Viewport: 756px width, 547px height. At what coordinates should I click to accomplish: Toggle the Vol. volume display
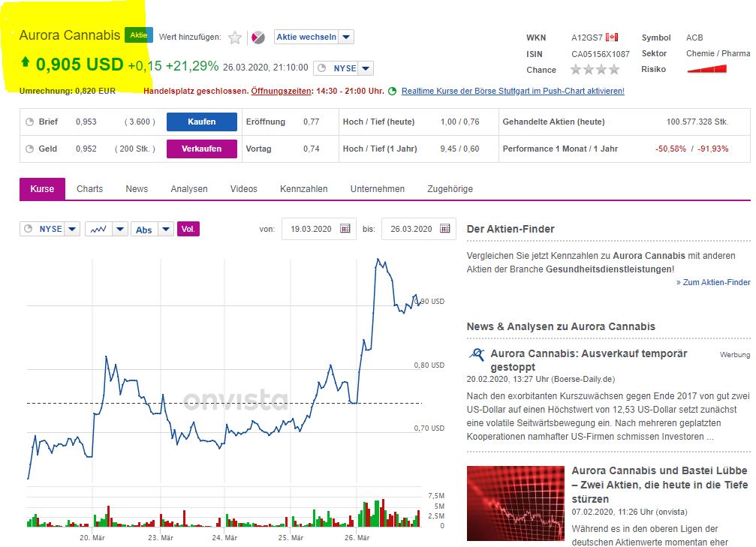[188, 229]
